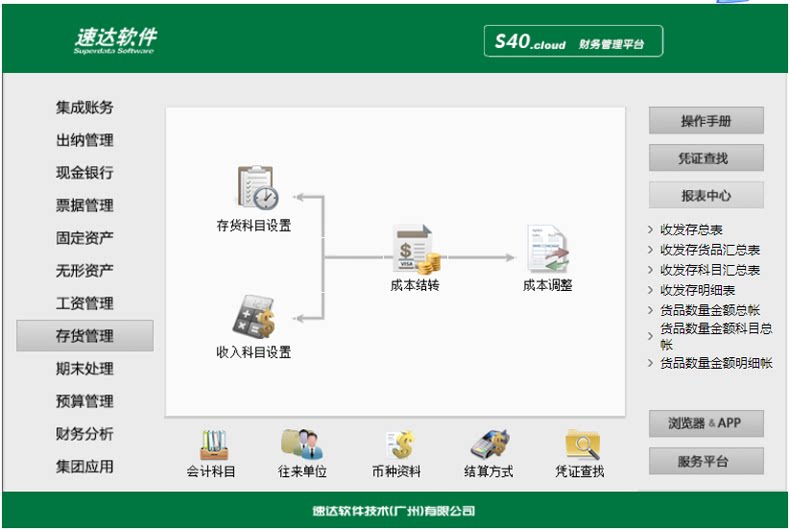Viewport: 790px width, 531px height.
Task: Select 现金银行 in the sidebar
Action: [85, 173]
